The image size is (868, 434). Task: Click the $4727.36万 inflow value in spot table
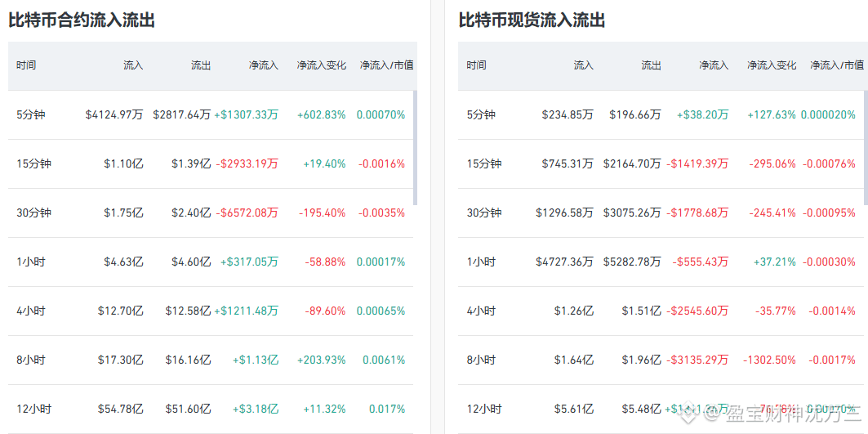pyautogui.click(x=564, y=262)
